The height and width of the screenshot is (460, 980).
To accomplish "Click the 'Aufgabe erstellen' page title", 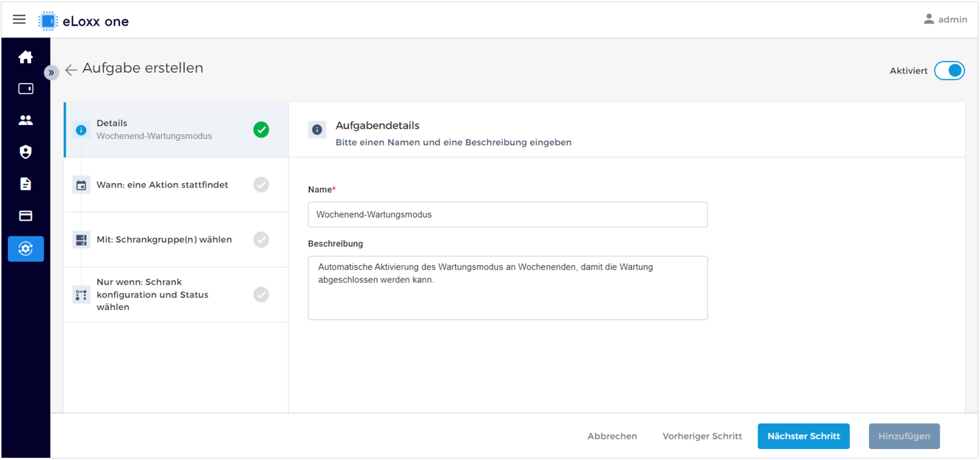I will click(143, 68).
